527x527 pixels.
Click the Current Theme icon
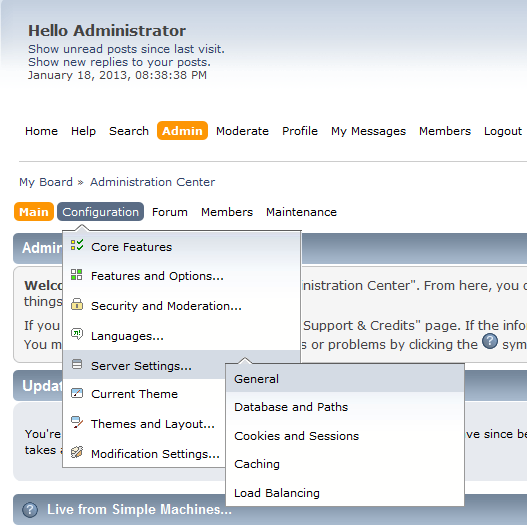[77, 393]
